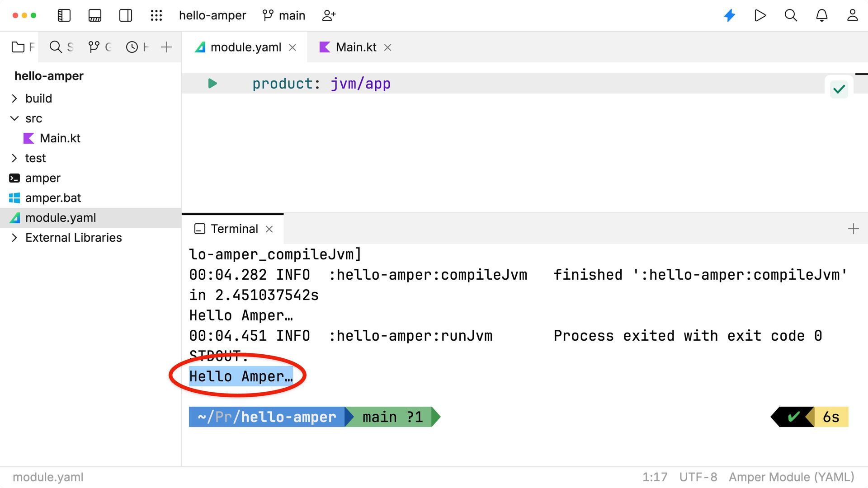
Task: Click the main ?1 prompt segment
Action: pyautogui.click(x=392, y=417)
